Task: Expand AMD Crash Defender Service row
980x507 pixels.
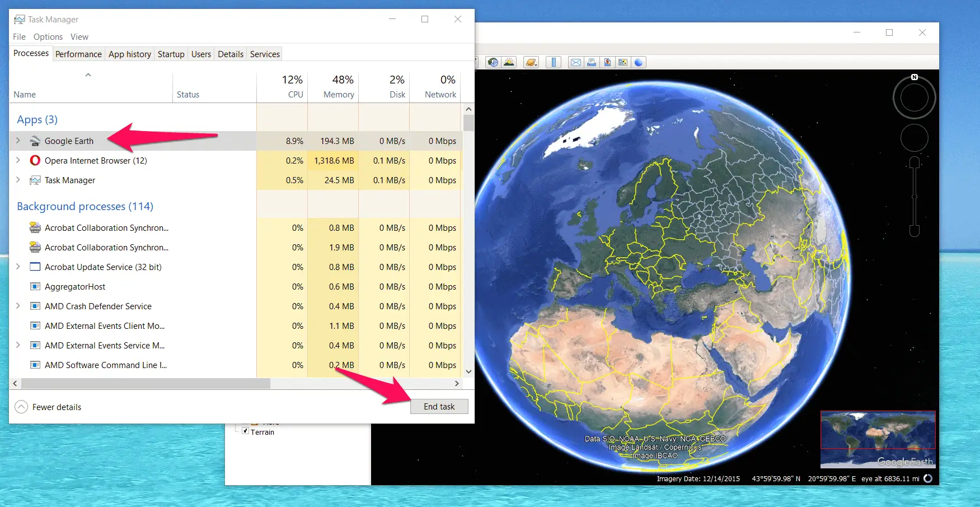Action: point(18,306)
